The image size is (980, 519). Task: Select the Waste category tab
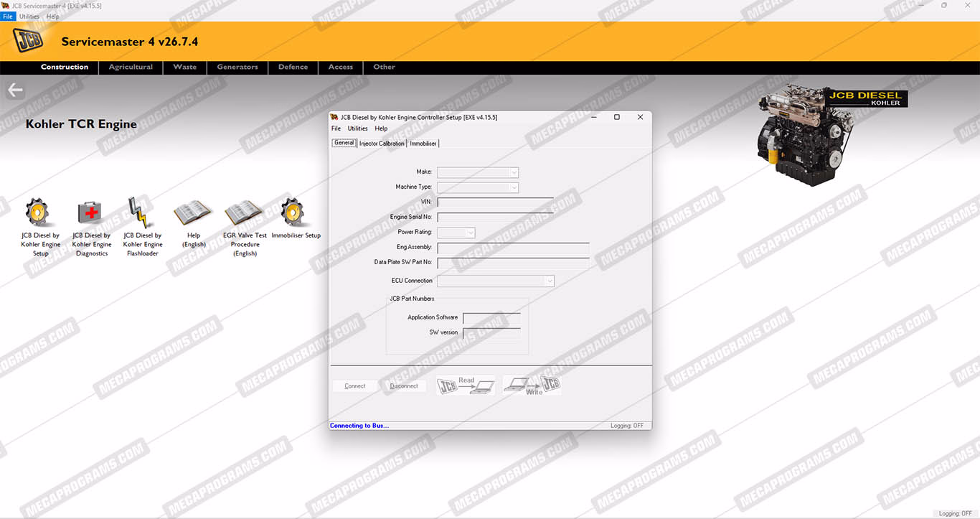coord(185,67)
